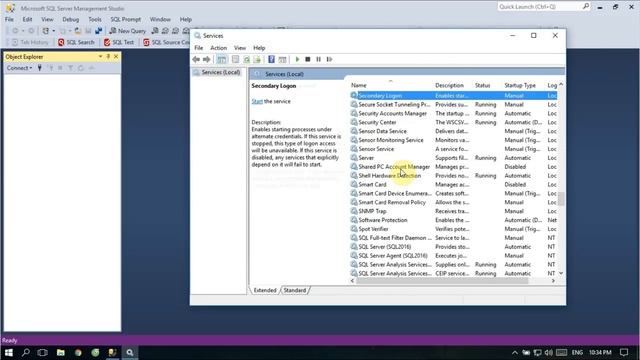
Task: Open Object Explorer window position dropdown arrow
Action: [x=100, y=57]
